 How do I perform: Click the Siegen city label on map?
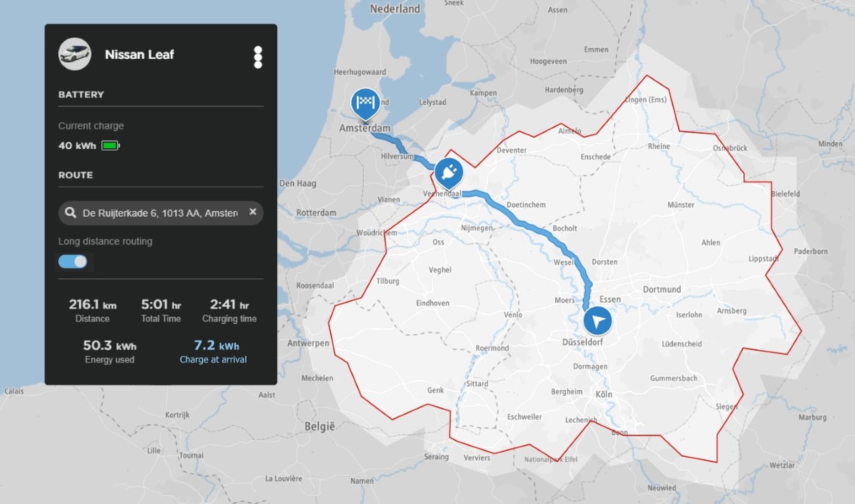coord(727,407)
